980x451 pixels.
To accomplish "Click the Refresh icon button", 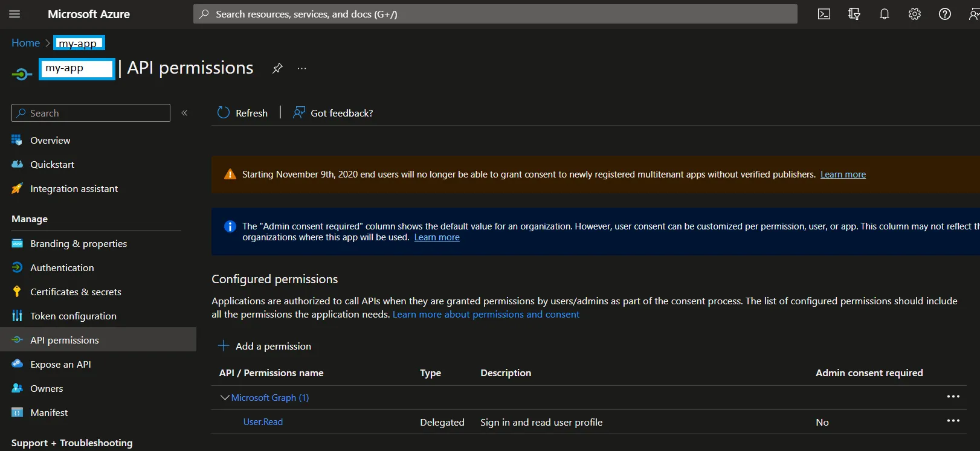I will tap(224, 113).
